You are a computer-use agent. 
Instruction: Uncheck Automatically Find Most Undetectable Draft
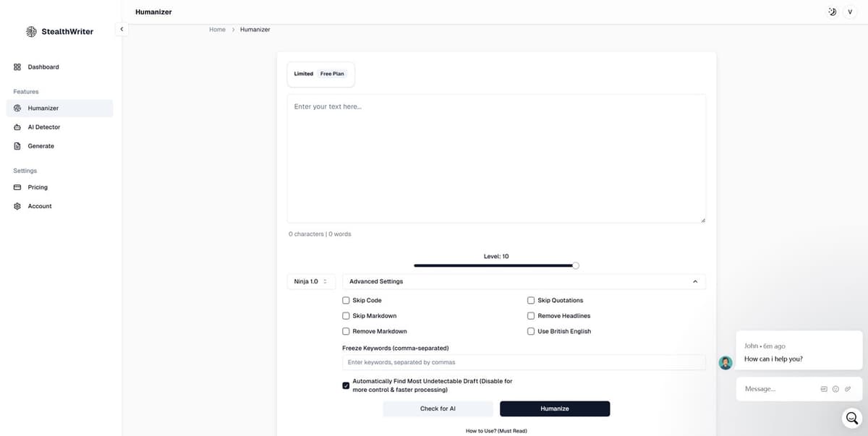346,385
